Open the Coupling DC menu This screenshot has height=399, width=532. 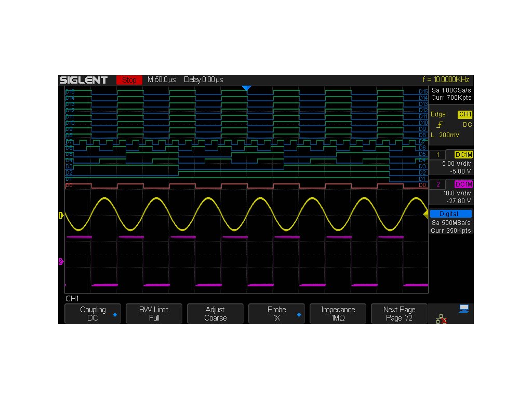click(x=92, y=313)
